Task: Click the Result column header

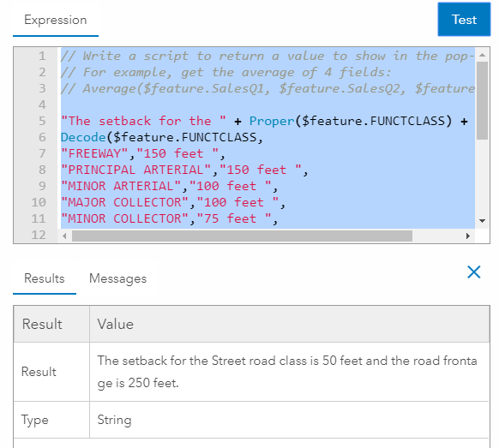Action: coord(51,324)
